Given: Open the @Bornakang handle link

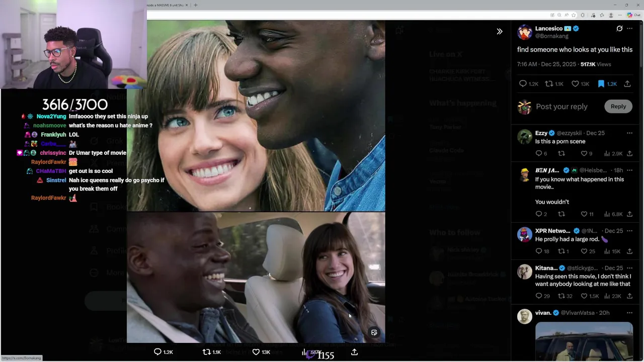Looking at the screenshot, I should pos(551,36).
